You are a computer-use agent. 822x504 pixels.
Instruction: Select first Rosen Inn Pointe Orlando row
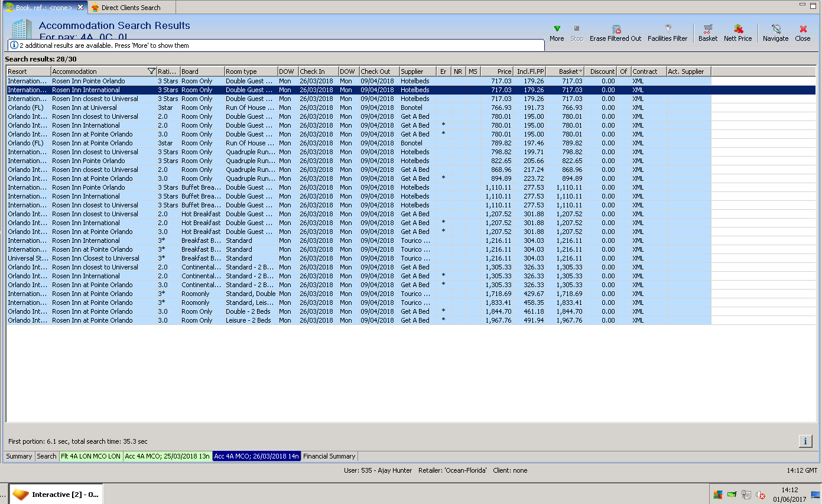[89, 81]
